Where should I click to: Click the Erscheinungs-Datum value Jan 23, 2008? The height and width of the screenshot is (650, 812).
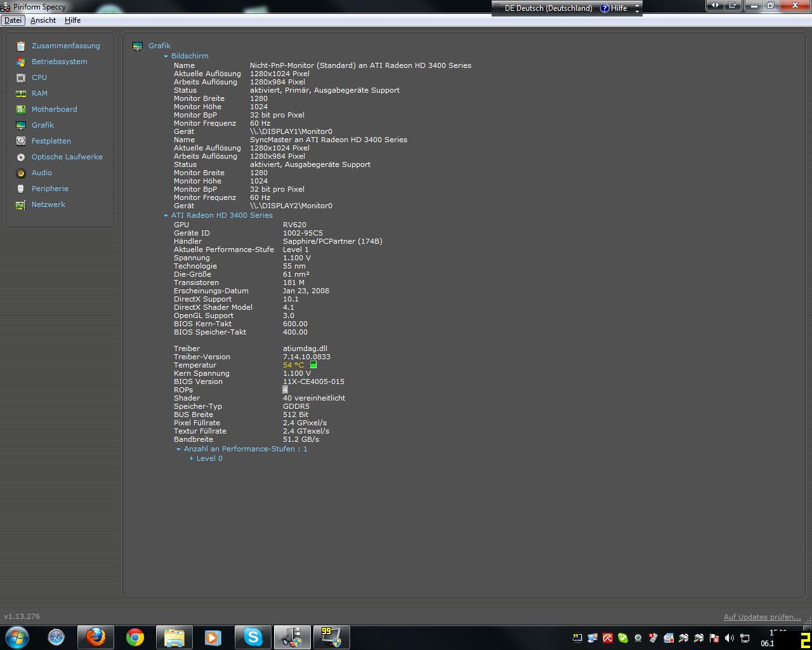pos(306,291)
